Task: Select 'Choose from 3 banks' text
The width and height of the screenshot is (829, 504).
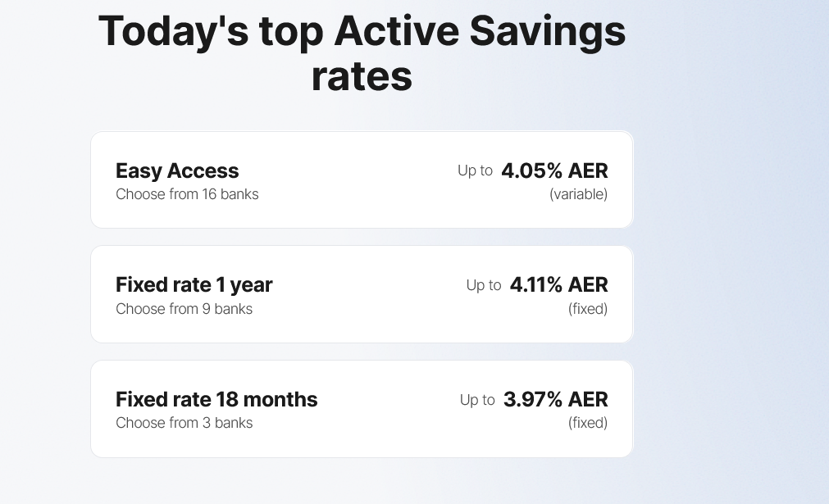Action: (x=184, y=423)
